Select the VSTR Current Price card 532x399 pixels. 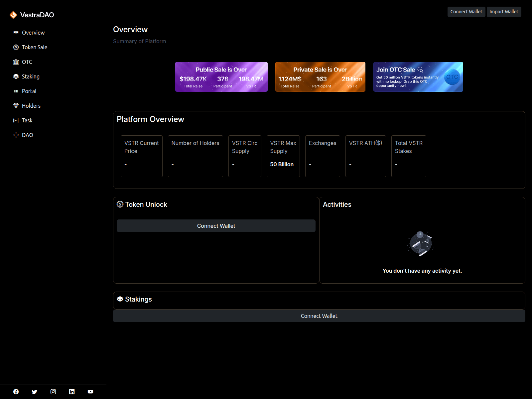(142, 156)
